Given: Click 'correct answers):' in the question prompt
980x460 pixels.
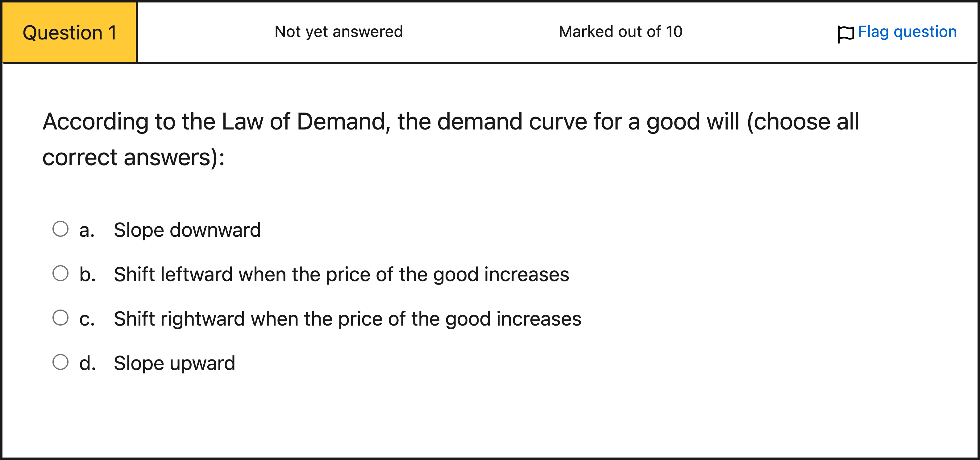Looking at the screenshot, I should (134, 158).
